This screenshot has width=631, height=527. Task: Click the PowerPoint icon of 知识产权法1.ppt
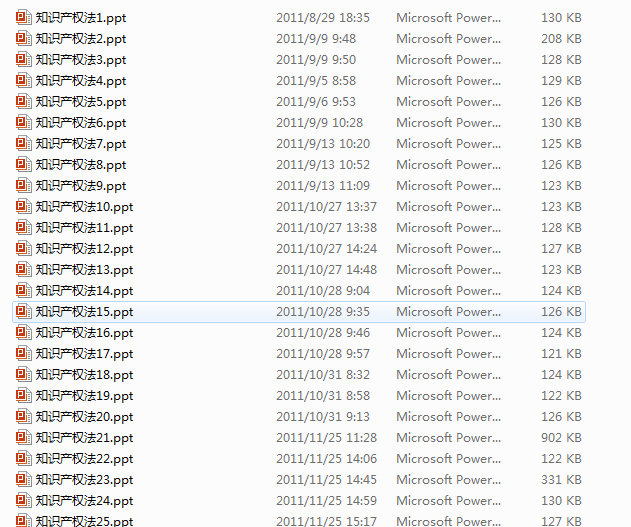(x=24, y=18)
